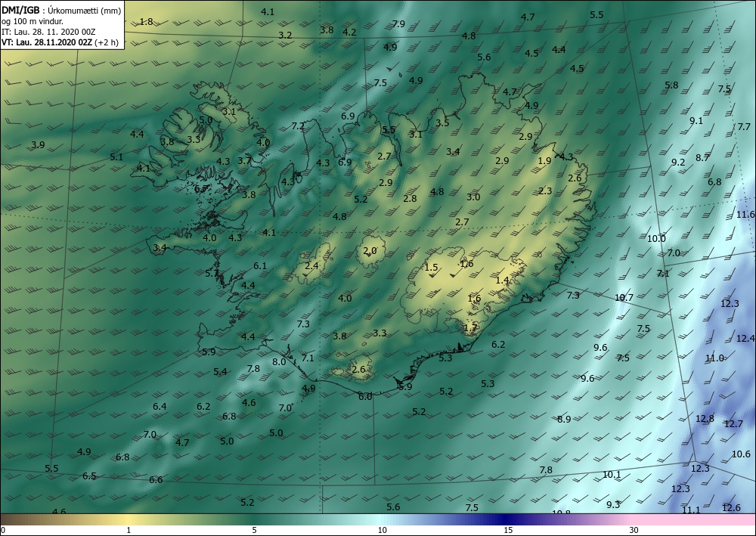Click the 'VT: Lau. 28.11.2020 02Z' valid time

tap(47, 42)
